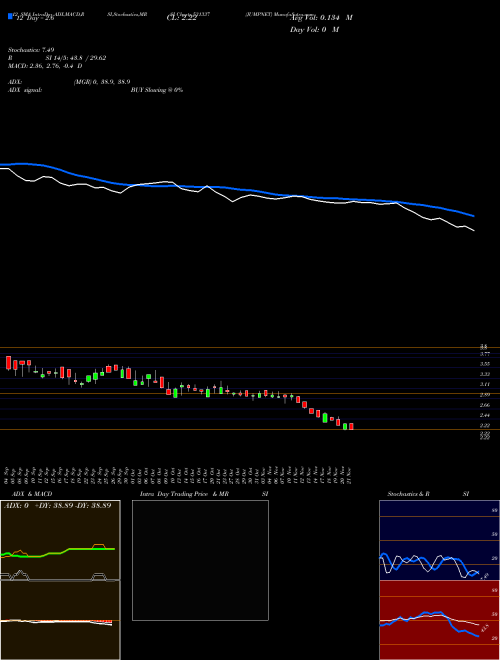Screen dimensions: 500x660
Task: Click the 3.55 price axis label
Action: tap(485, 364)
